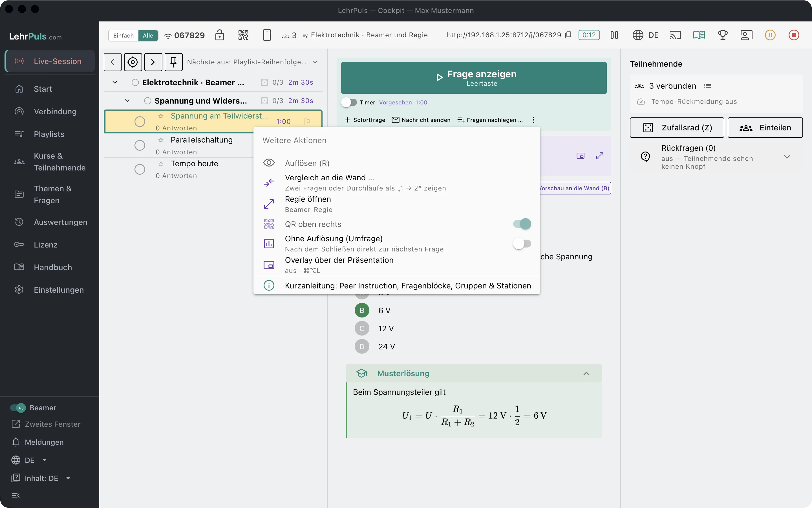812x508 pixels.
Task: Collapse the Spannung und Widers... group
Action: 127,101
